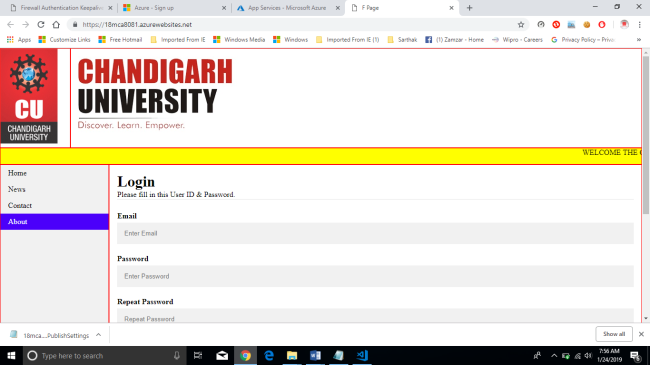Click the Opera extension icon in toolbar

tap(601, 24)
